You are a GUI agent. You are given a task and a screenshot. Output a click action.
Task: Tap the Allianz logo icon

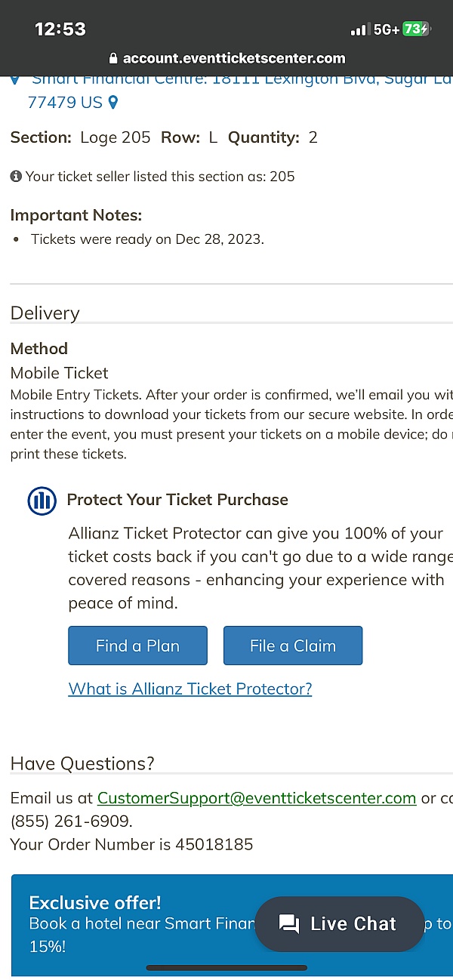[x=42, y=501]
